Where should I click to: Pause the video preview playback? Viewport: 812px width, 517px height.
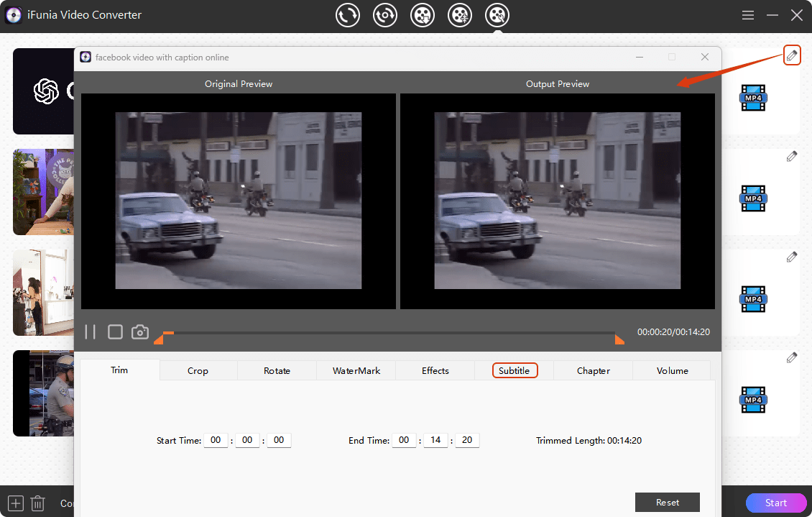point(91,331)
